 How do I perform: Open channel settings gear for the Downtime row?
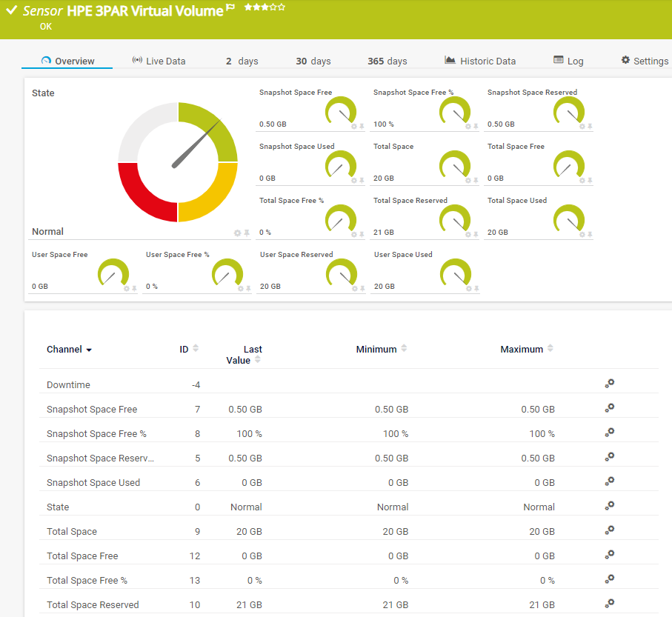click(x=610, y=384)
